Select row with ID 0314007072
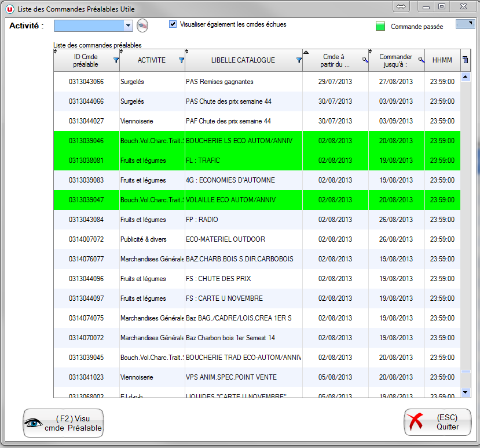480x448 pixels. point(86,239)
